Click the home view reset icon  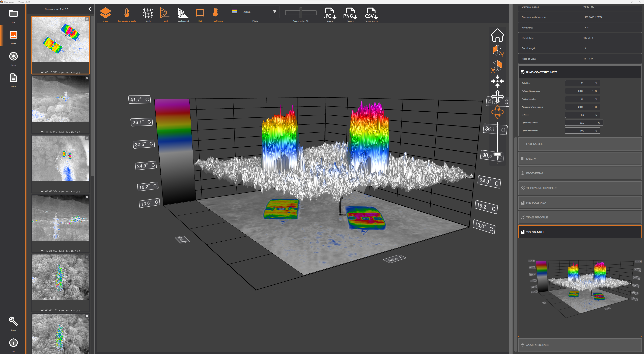click(x=497, y=35)
